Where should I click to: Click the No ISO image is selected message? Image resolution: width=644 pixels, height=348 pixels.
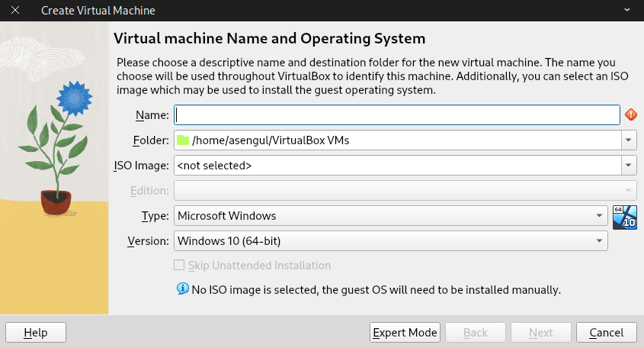(376, 289)
